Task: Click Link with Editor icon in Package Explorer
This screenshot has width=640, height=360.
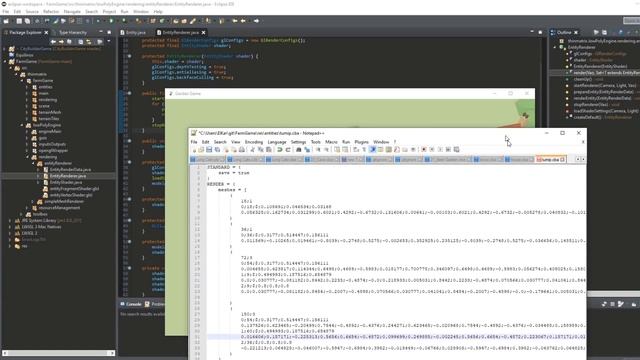Action: 89,42
